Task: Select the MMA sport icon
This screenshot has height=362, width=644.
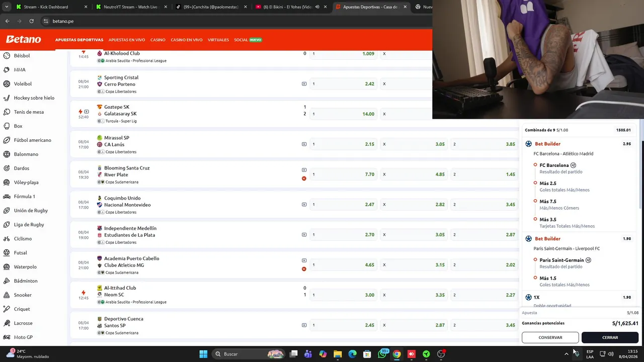Action: (7, 70)
